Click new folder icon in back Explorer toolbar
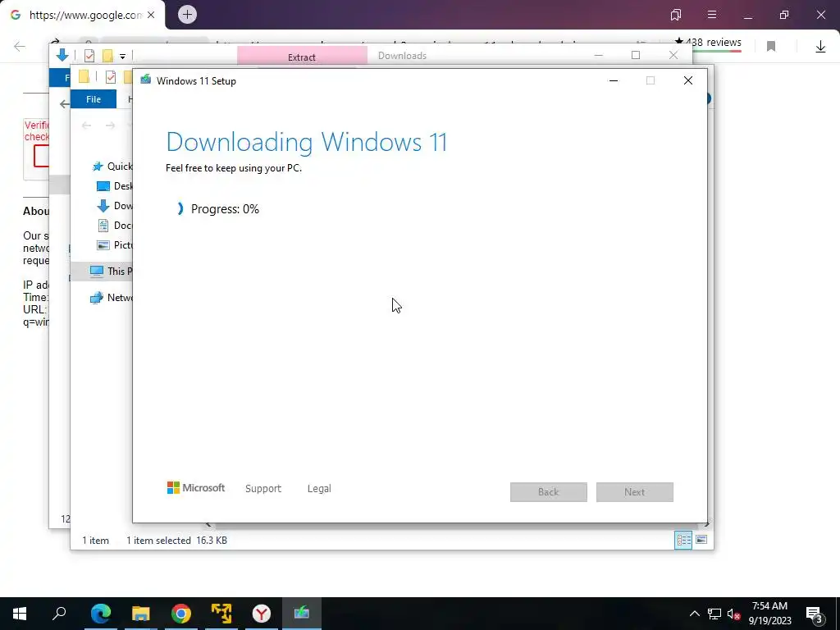 107,56
